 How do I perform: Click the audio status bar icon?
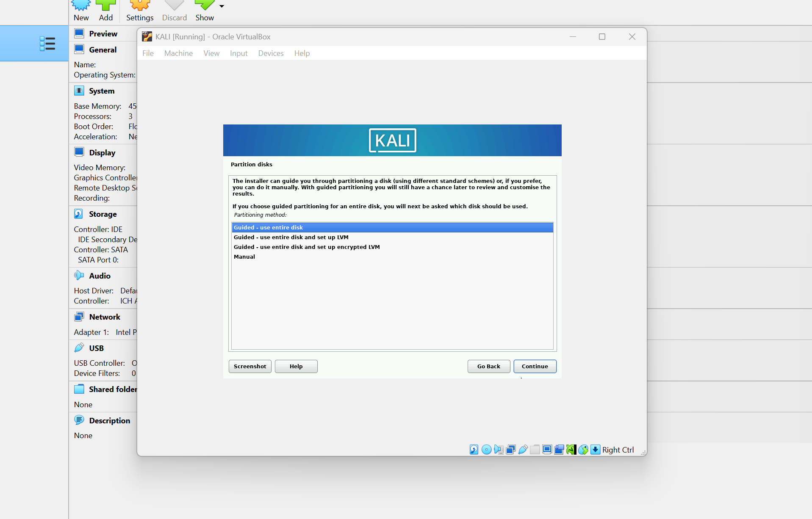tap(499, 450)
